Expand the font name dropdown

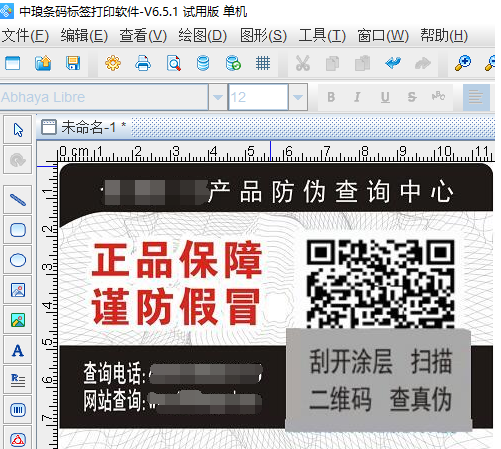[x=218, y=97]
